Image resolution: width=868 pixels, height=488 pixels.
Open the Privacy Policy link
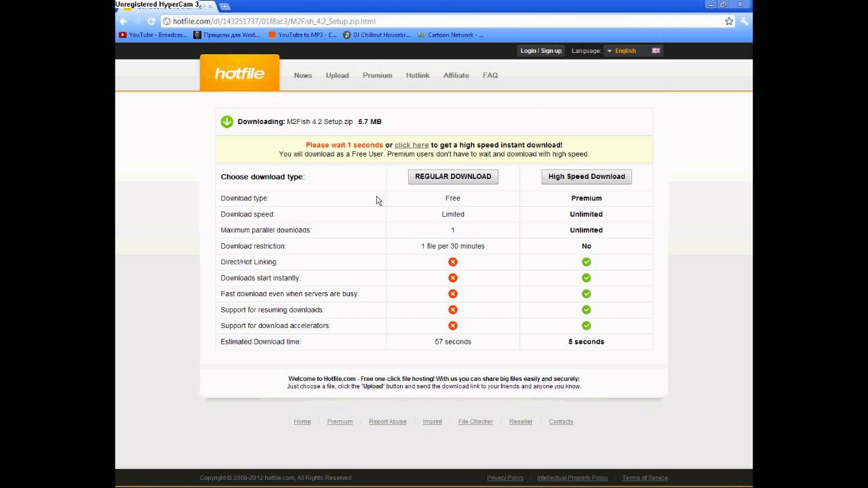click(x=505, y=478)
